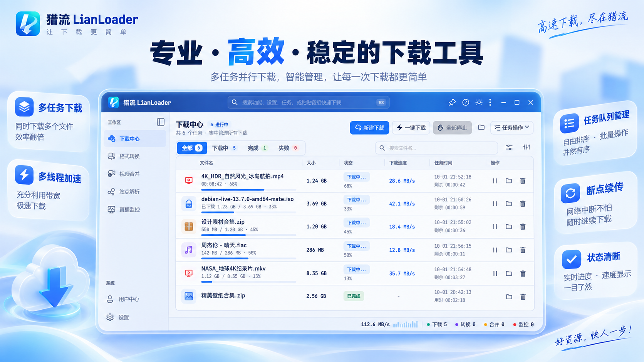Open 下载中心 in the sidebar
644x362 pixels.
coord(135,138)
